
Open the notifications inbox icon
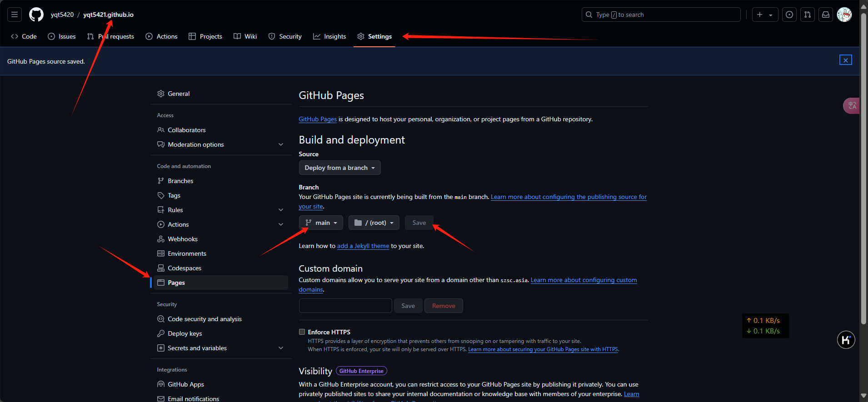point(826,15)
